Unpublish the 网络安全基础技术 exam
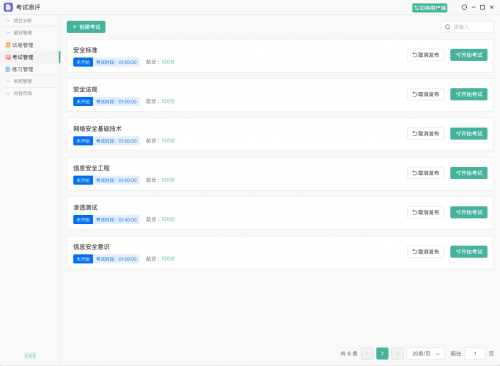Screen dimensions: 500x366 [426, 134]
